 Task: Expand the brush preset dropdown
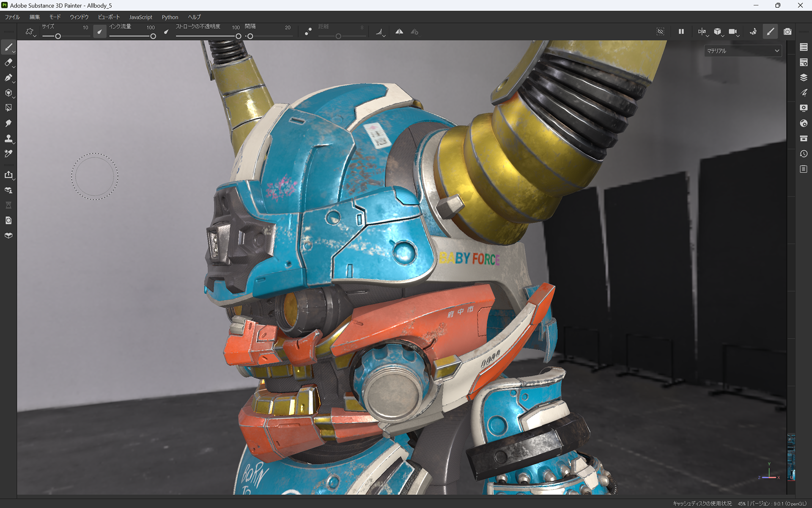(x=30, y=32)
